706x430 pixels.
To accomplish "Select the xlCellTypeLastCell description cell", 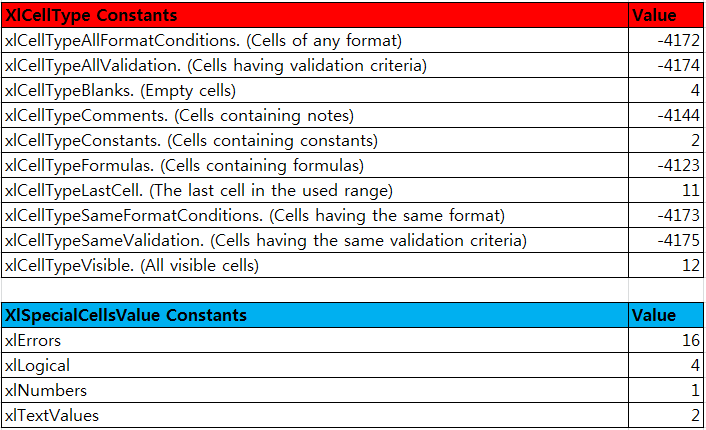I will pos(315,190).
